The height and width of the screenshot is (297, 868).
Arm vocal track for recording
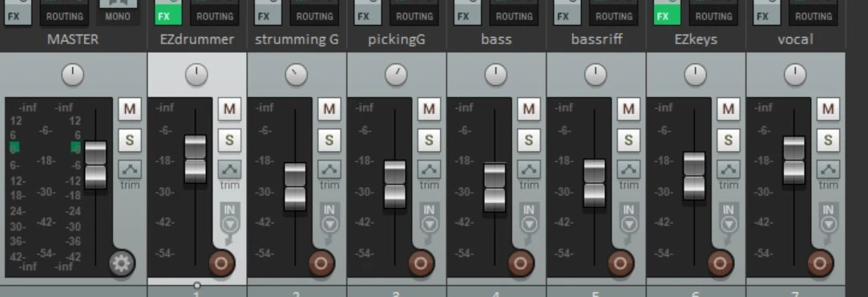(x=820, y=263)
